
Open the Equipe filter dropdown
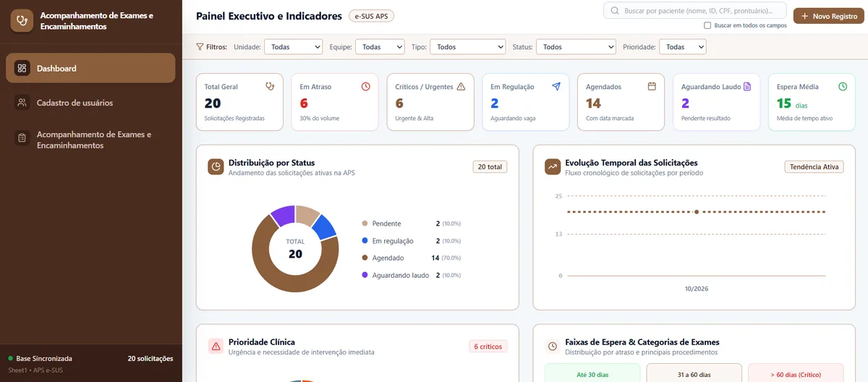(379, 47)
